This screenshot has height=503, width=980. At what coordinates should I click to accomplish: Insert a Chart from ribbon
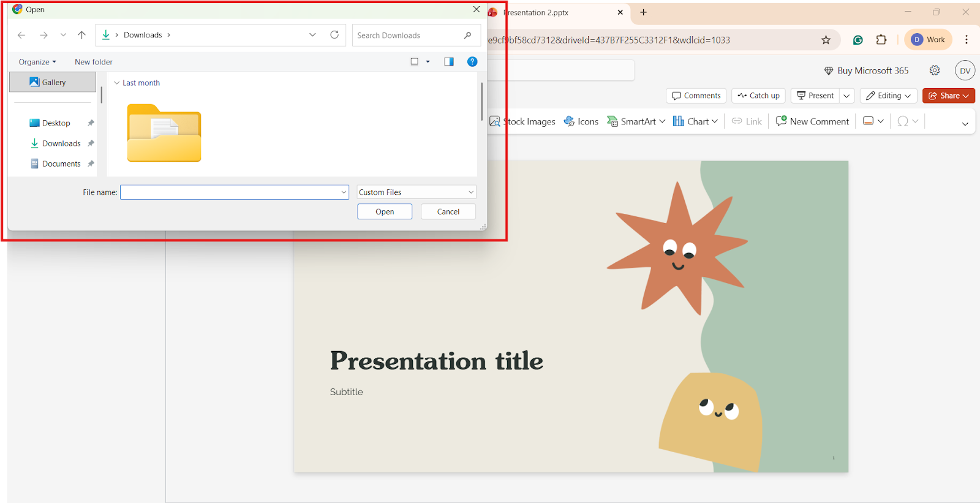click(x=695, y=121)
